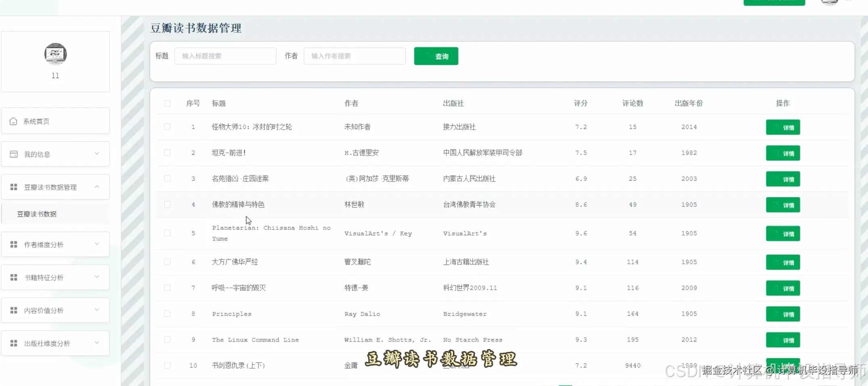Check the row for 坦克-前进!
The width and height of the screenshot is (868, 386).
(x=168, y=153)
